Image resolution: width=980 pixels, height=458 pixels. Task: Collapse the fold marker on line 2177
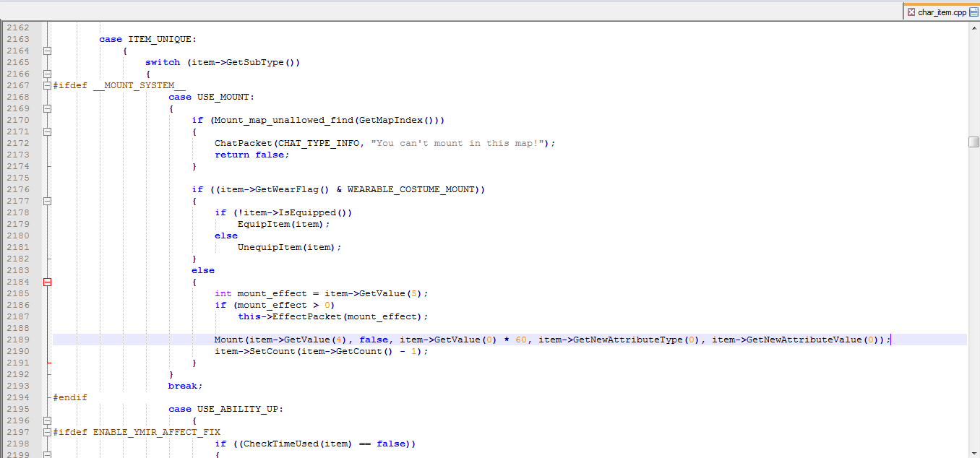pyautogui.click(x=47, y=201)
